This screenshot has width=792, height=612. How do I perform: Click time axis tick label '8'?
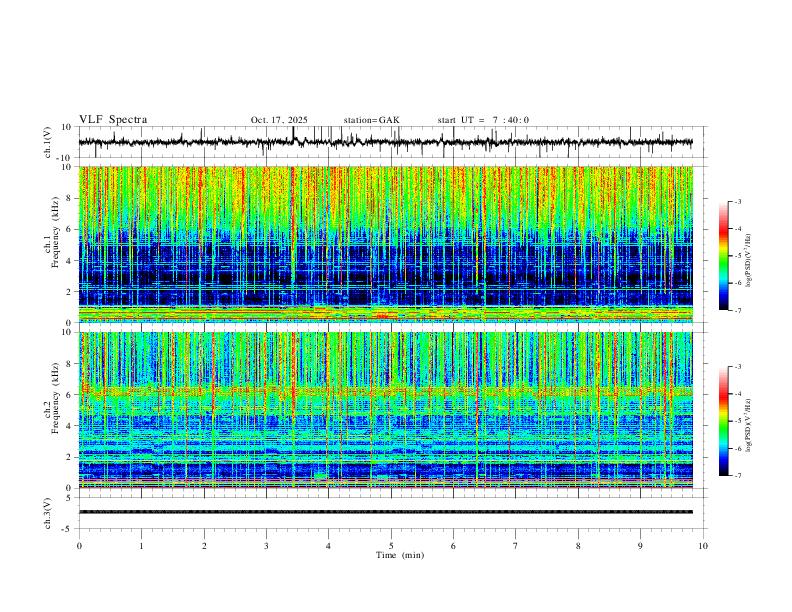[x=578, y=546]
